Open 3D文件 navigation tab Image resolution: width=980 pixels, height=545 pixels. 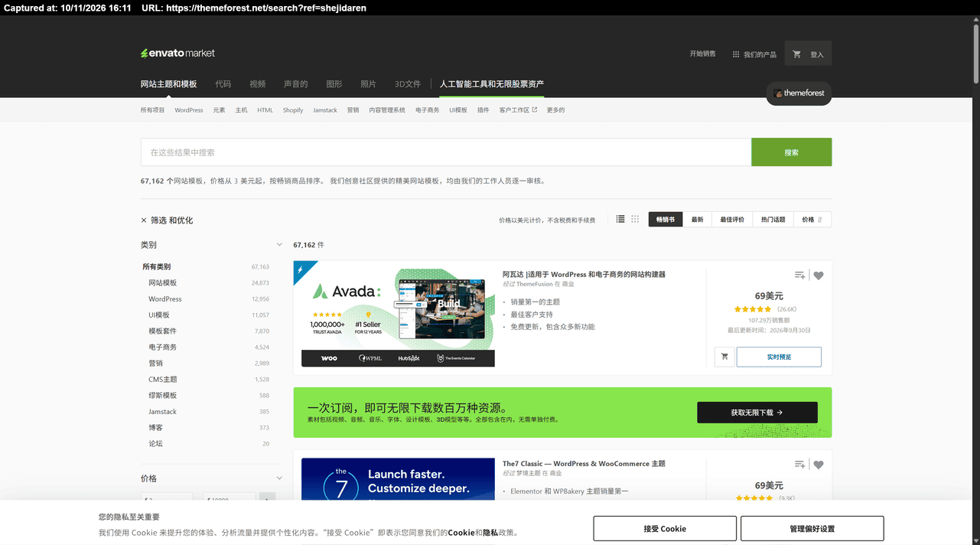click(x=408, y=84)
